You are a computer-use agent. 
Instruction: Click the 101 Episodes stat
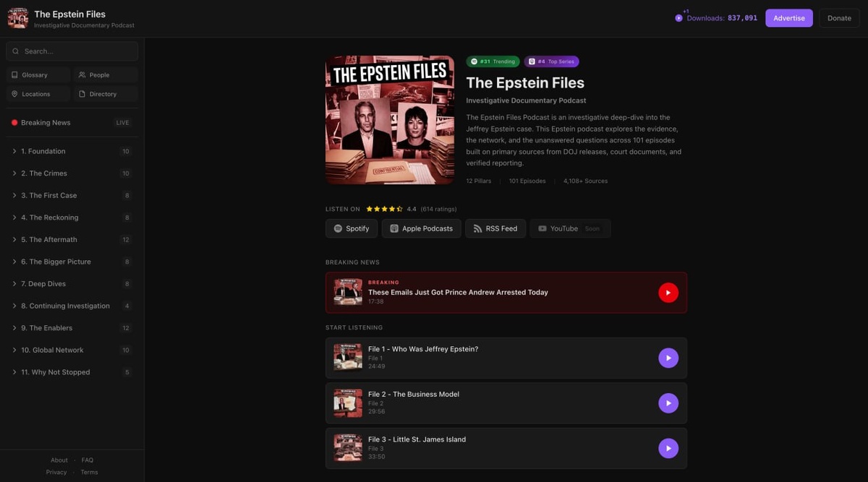click(x=527, y=181)
